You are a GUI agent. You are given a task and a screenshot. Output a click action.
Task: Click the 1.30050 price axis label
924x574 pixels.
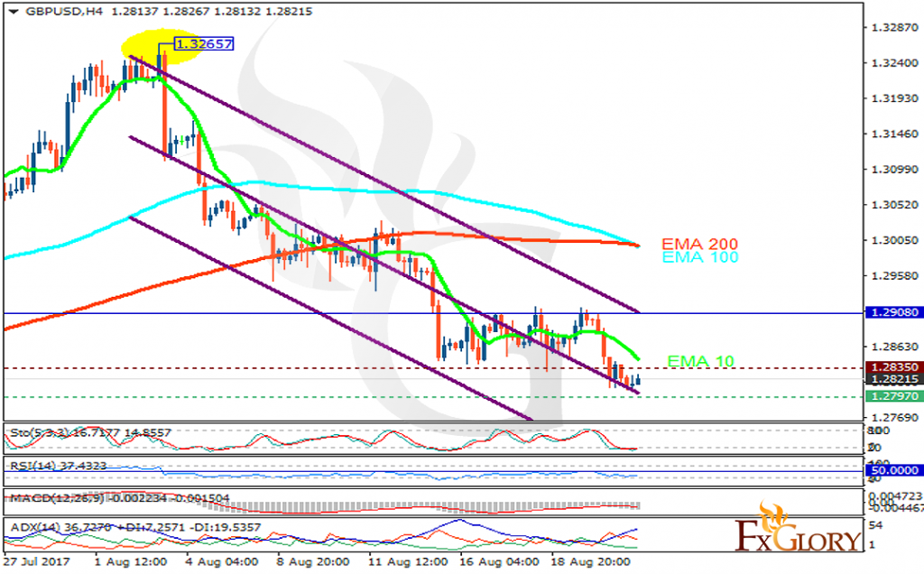(x=894, y=240)
